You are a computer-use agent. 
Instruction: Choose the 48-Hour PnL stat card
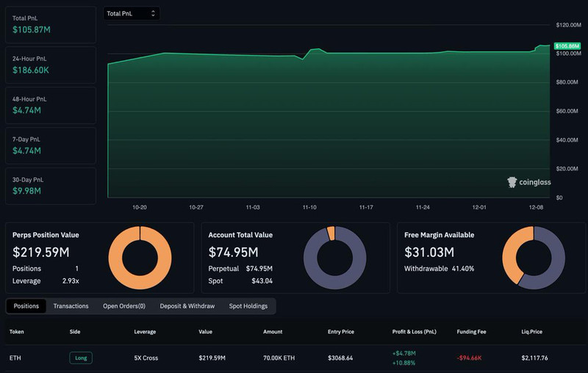point(51,105)
